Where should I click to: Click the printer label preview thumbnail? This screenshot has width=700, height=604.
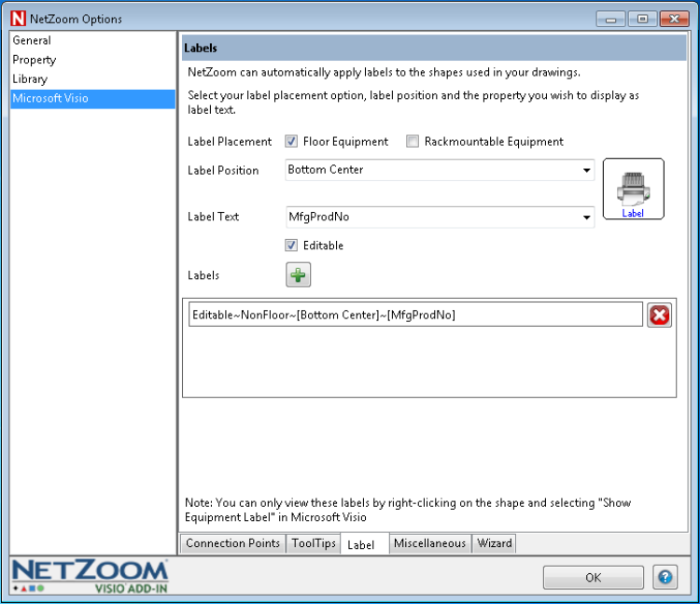coord(633,189)
